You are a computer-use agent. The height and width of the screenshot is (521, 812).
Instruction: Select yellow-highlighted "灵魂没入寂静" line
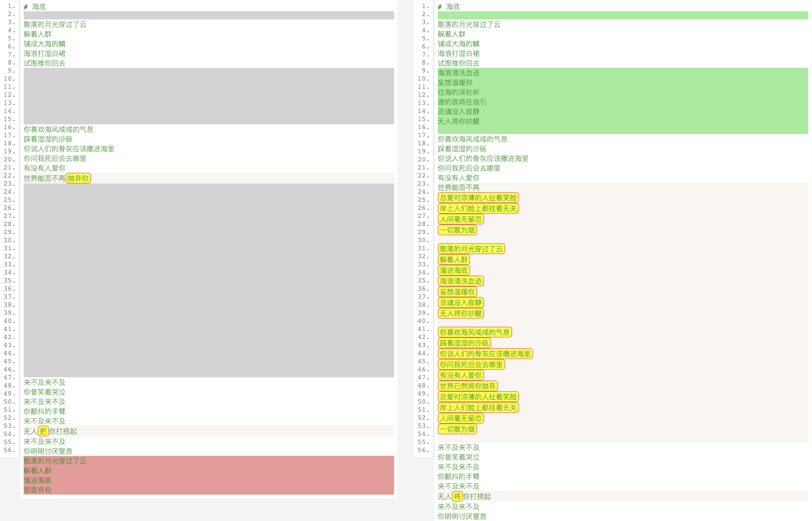tap(461, 302)
